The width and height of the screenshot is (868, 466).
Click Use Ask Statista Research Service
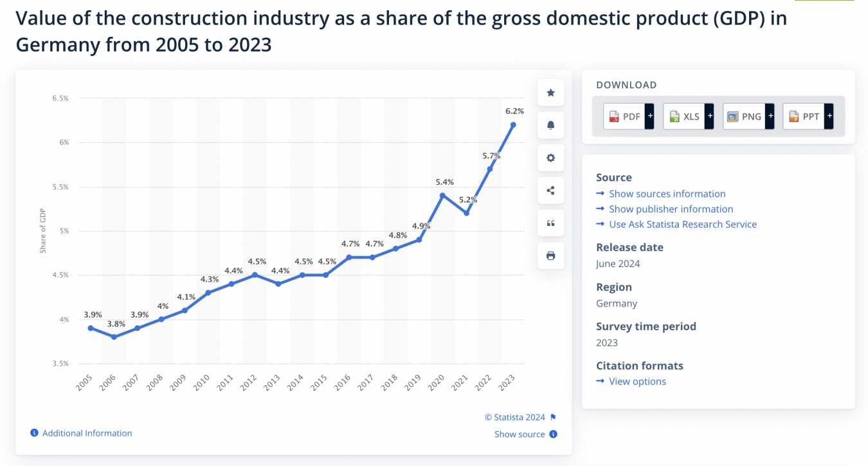coord(683,225)
